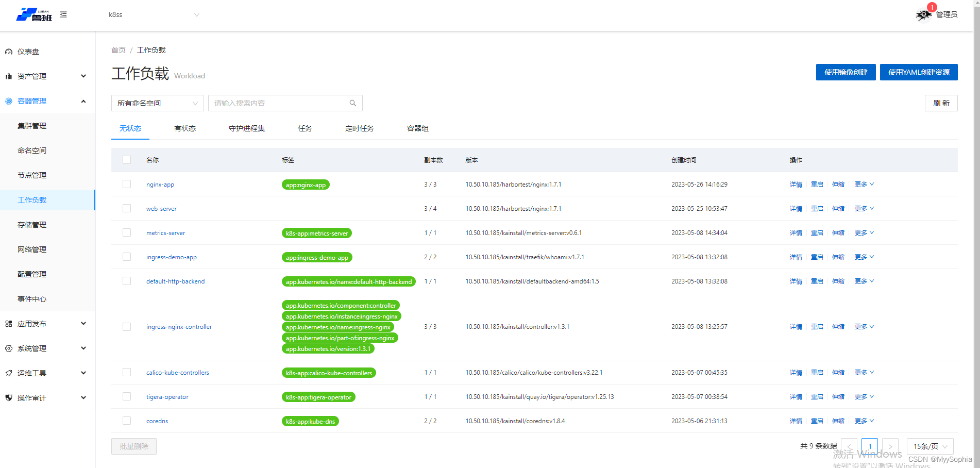The height and width of the screenshot is (468, 980).
Task: Open the dashboard (仪表盘) sidebar icon
Action: (x=9, y=52)
